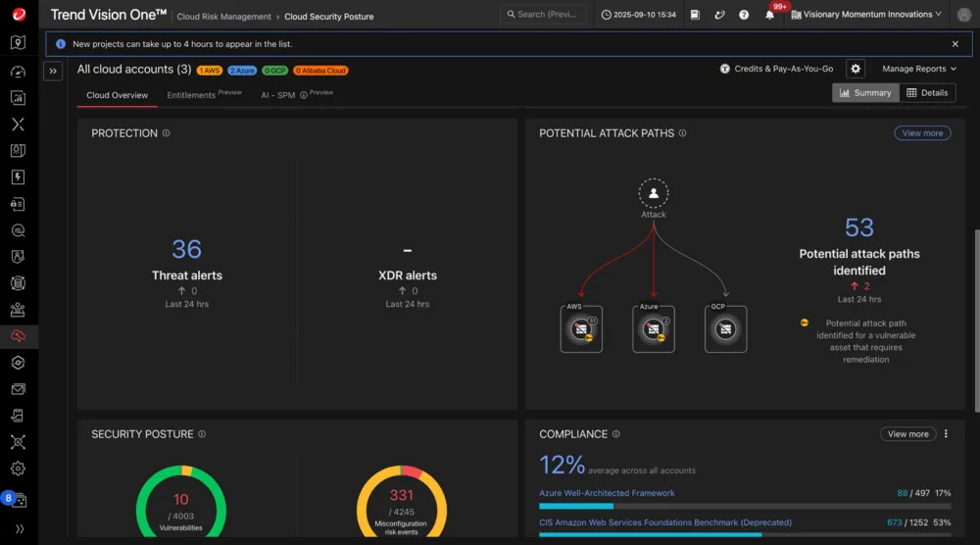Open the Entitlements tab

190,95
